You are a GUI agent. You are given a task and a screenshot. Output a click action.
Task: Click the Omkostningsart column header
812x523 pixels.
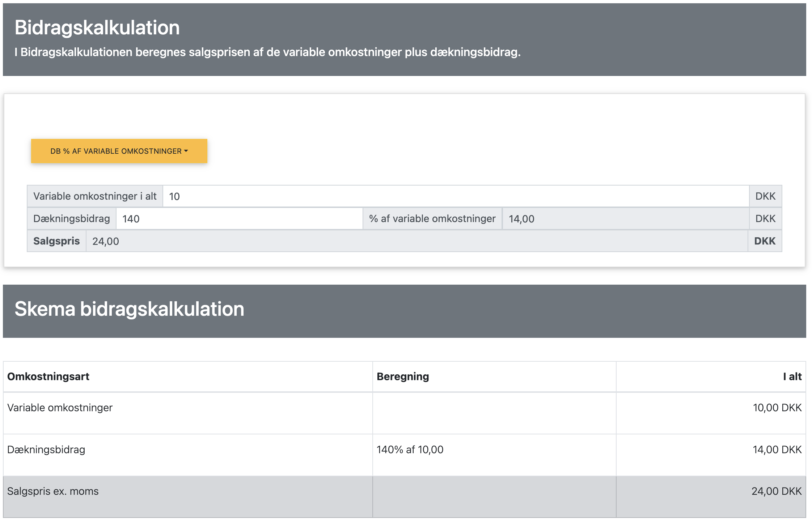48,377
